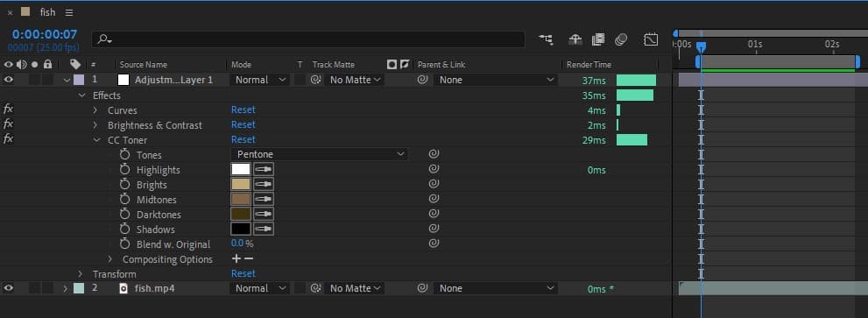Toggle lock switch for Adjustment Layer 1
The image size is (868, 318).
tap(48, 80)
